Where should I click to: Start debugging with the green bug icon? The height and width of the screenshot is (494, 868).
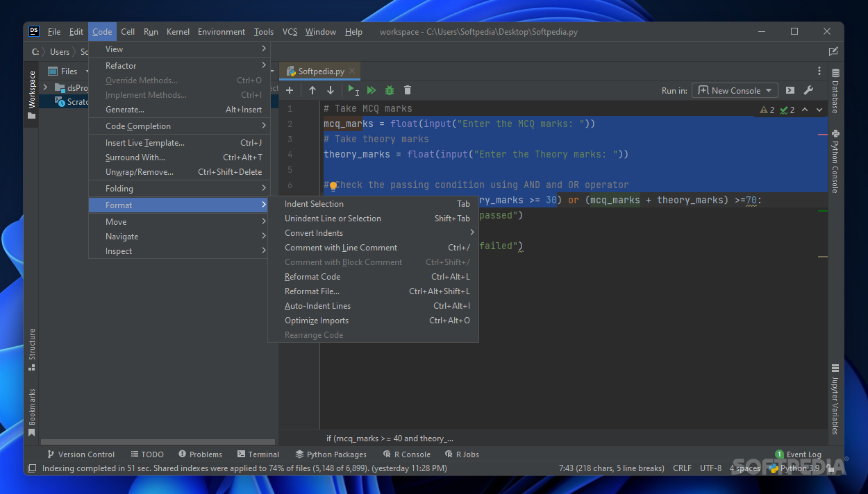[x=390, y=90]
